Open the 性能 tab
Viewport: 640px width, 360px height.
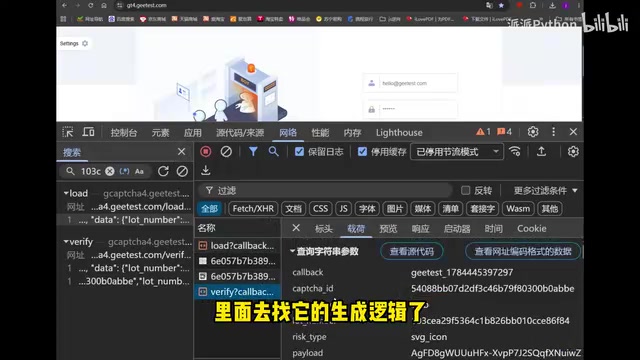320,133
